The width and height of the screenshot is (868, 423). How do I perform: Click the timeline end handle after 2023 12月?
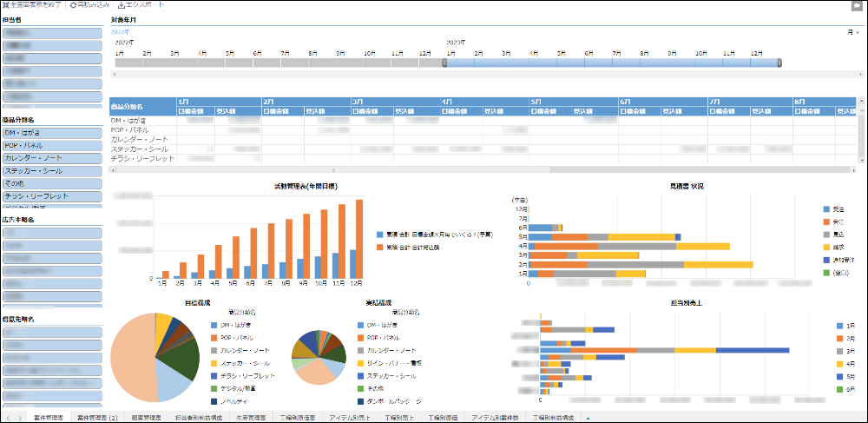(x=779, y=63)
